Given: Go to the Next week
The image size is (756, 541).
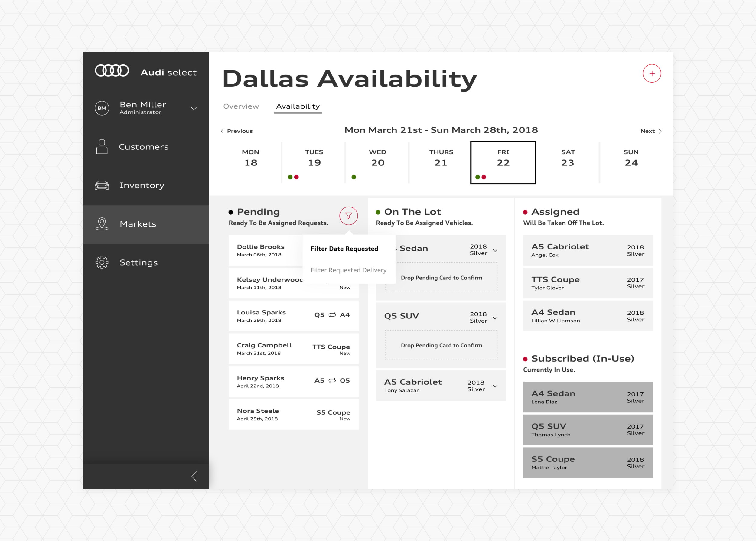Looking at the screenshot, I should click(x=651, y=131).
